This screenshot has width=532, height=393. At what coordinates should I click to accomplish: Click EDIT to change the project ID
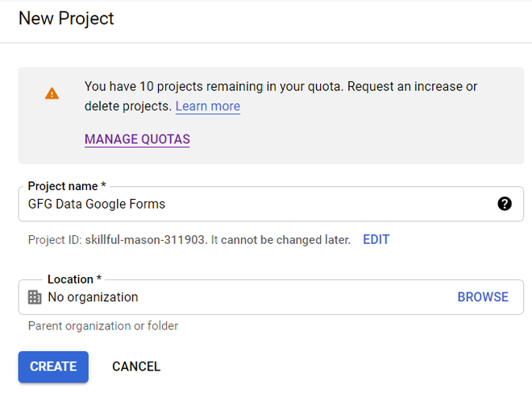tap(376, 240)
